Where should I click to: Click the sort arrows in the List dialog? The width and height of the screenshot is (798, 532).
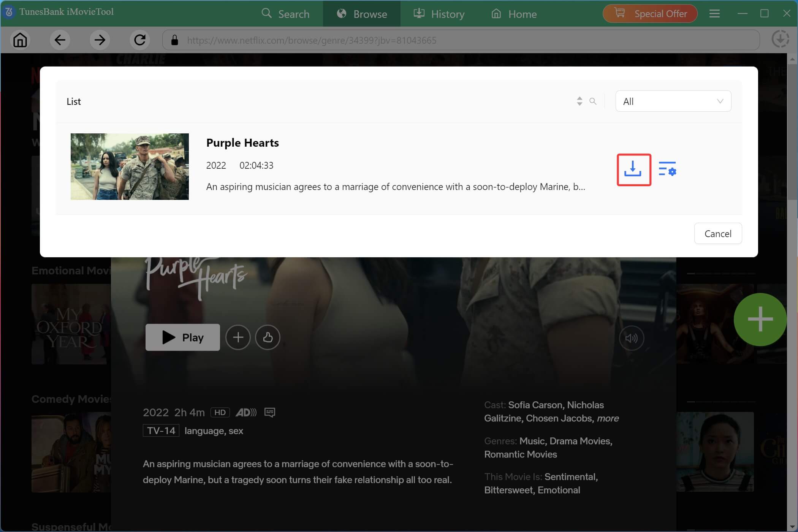click(x=579, y=101)
